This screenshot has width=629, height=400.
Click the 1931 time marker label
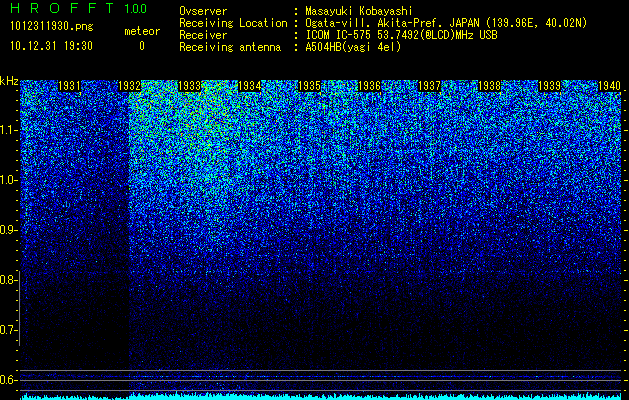coord(69,86)
